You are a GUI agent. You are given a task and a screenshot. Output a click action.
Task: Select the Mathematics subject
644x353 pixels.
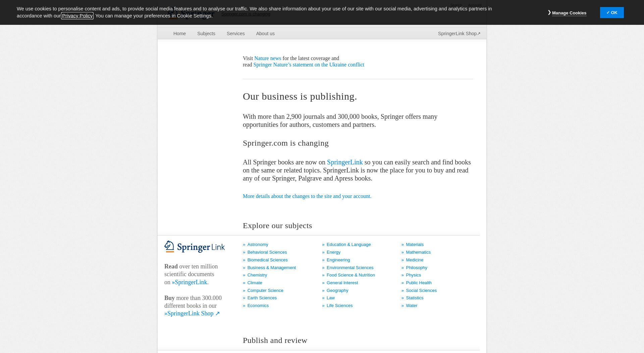[418, 252]
